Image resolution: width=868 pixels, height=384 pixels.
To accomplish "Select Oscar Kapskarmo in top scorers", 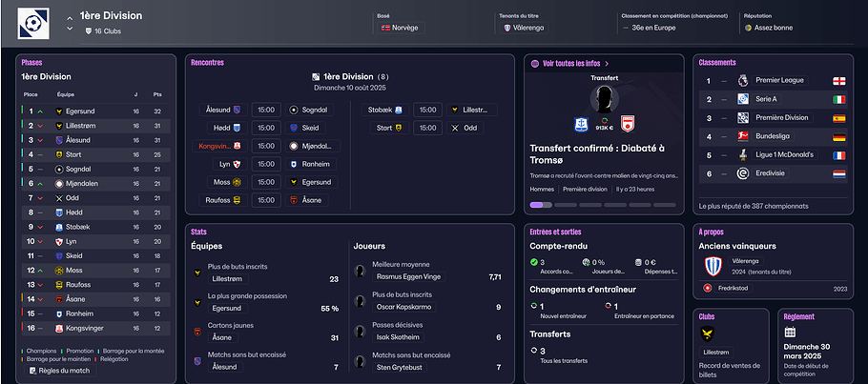I will click(x=399, y=307).
